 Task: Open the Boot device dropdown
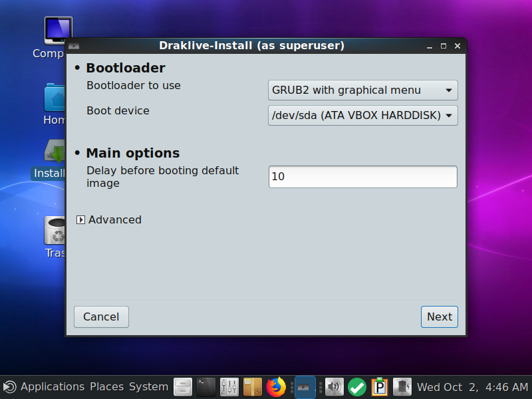[362, 115]
